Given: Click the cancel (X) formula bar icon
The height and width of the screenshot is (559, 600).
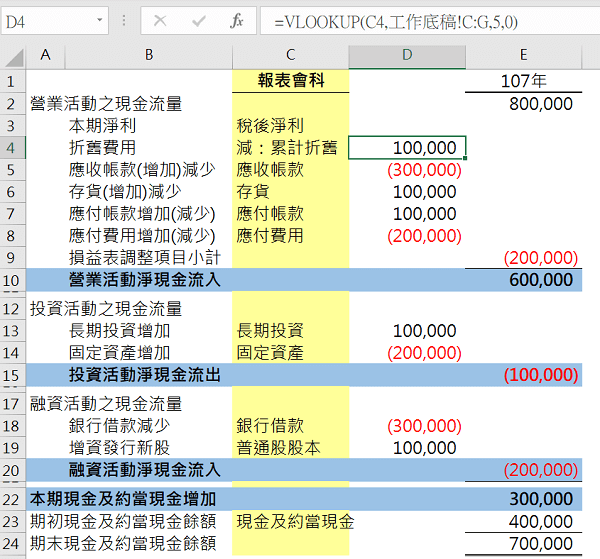Looking at the screenshot, I should click(160, 21).
